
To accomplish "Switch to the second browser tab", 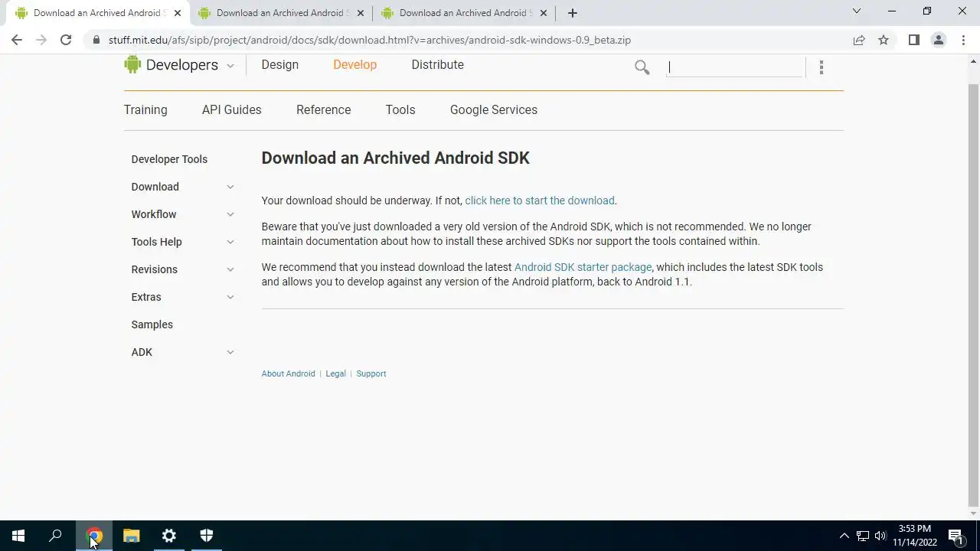I will point(282,13).
